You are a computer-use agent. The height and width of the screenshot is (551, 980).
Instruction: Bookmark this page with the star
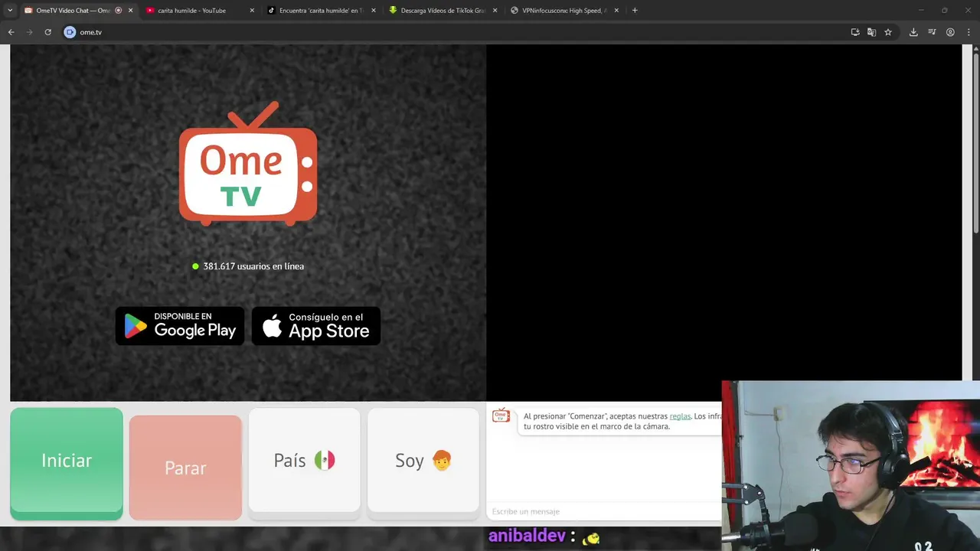[x=888, y=32]
